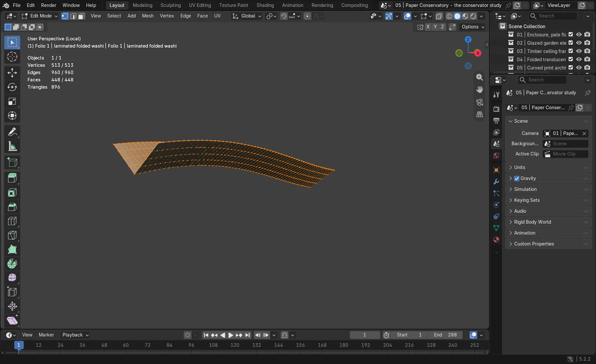Screen dimensions: 596x364
Task: Switch to face select mode
Action: point(81,16)
